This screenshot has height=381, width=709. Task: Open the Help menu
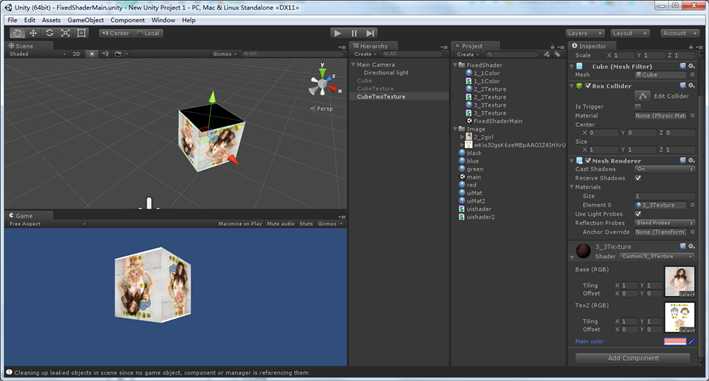(x=189, y=20)
